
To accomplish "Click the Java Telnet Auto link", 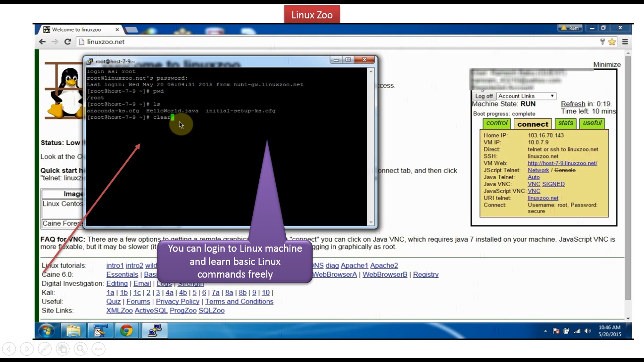I will [534, 177].
